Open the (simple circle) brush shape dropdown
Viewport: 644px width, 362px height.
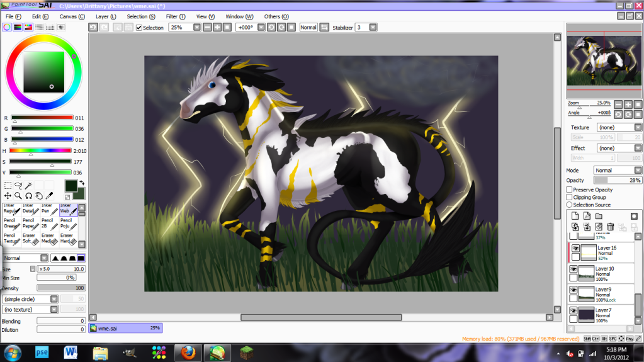tap(54, 299)
